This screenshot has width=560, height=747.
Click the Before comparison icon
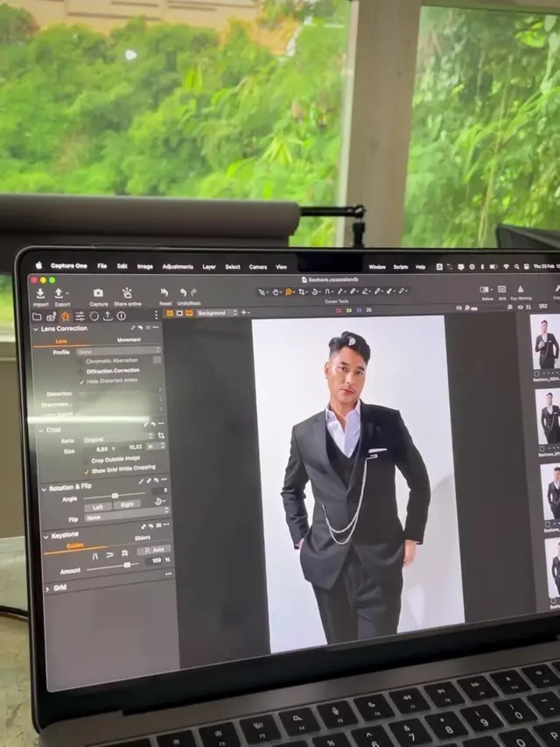point(485,290)
